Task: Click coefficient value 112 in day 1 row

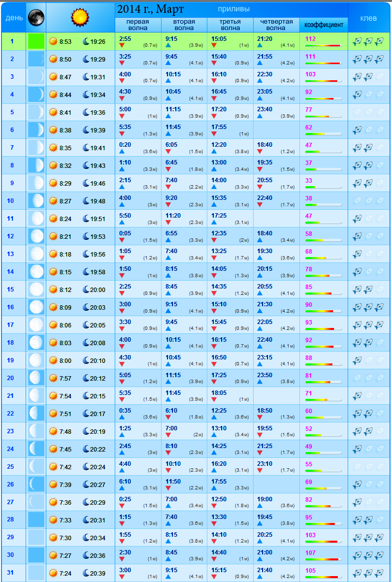Action: coord(310,38)
